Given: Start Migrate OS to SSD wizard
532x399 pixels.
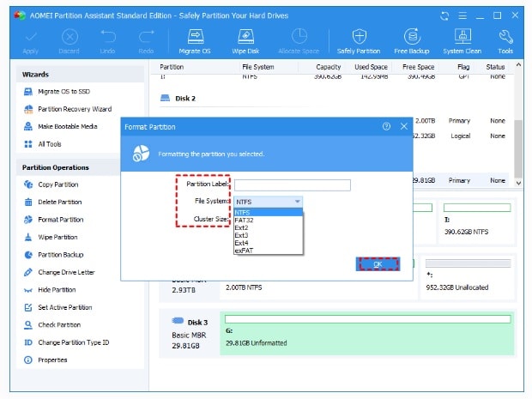Looking at the screenshot, I should pyautogui.click(x=57, y=92).
